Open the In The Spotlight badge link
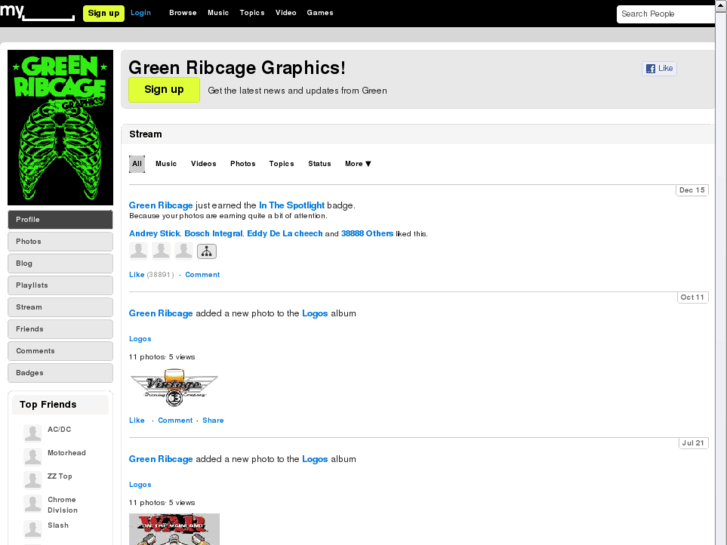The image size is (727, 545). pyautogui.click(x=292, y=205)
